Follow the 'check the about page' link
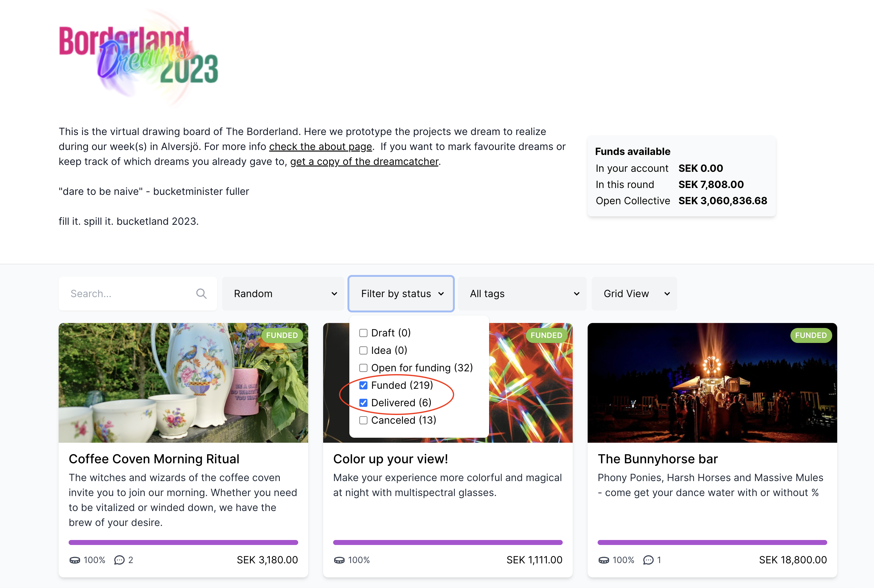This screenshot has width=874, height=588. pos(320,146)
